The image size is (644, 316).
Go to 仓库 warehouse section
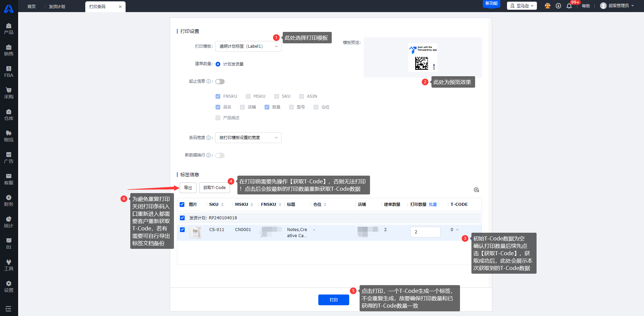coord(9,115)
